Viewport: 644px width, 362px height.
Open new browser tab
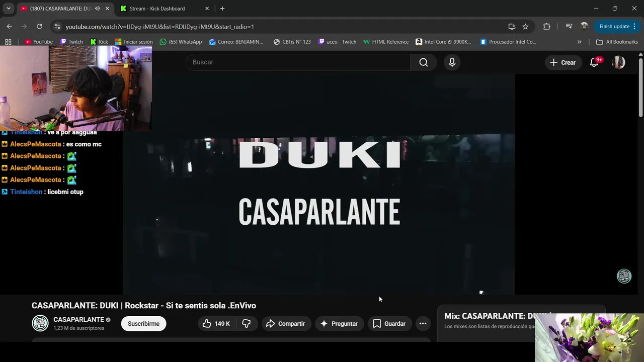(x=222, y=9)
